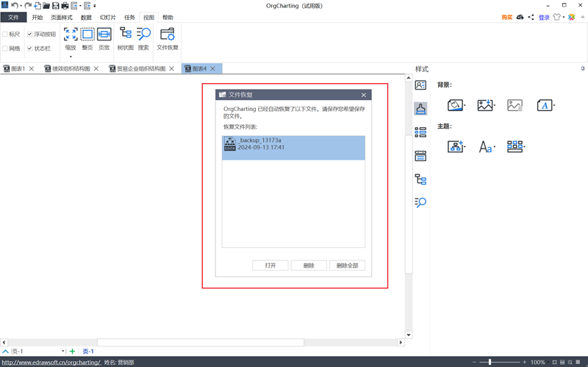
Task: Switch to the 幻灯片 ribbon tab
Action: point(107,17)
